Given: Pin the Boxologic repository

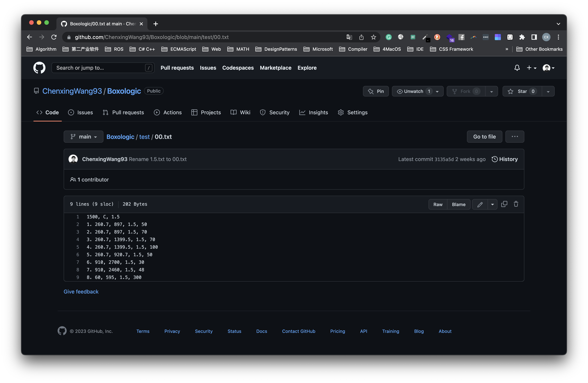Looking at the screenshot, I should click(376, 91).
